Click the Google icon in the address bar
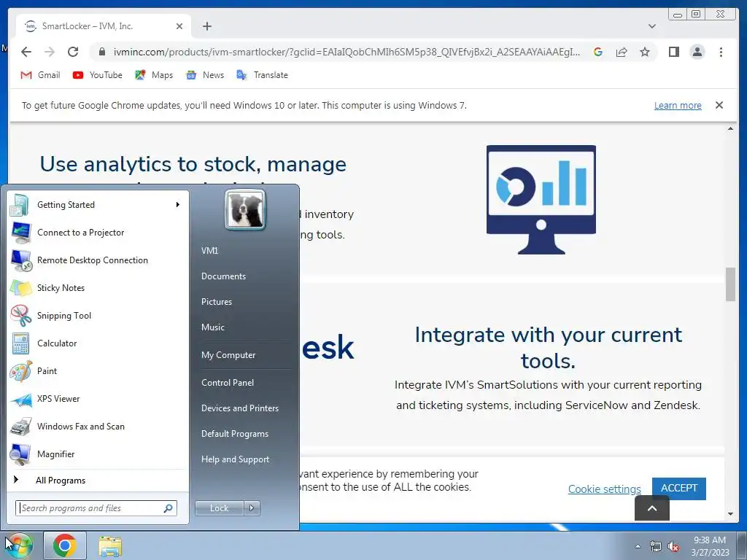This screenshot has width=747, height=560. pyautogui.click(x=598, y=52)
